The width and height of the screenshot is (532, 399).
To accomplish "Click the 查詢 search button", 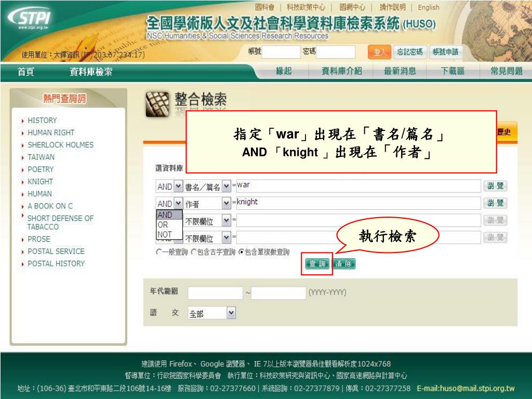I will [317, 263].
